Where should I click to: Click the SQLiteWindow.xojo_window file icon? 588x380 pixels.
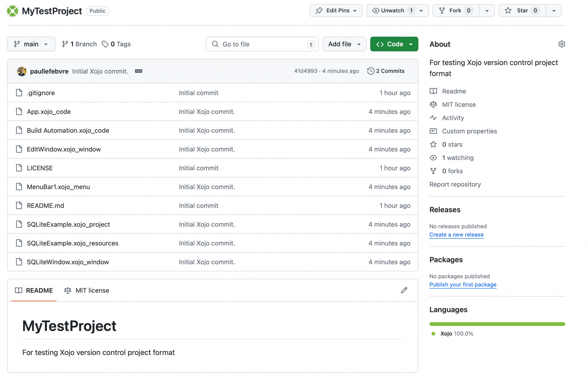click(19, 262)
